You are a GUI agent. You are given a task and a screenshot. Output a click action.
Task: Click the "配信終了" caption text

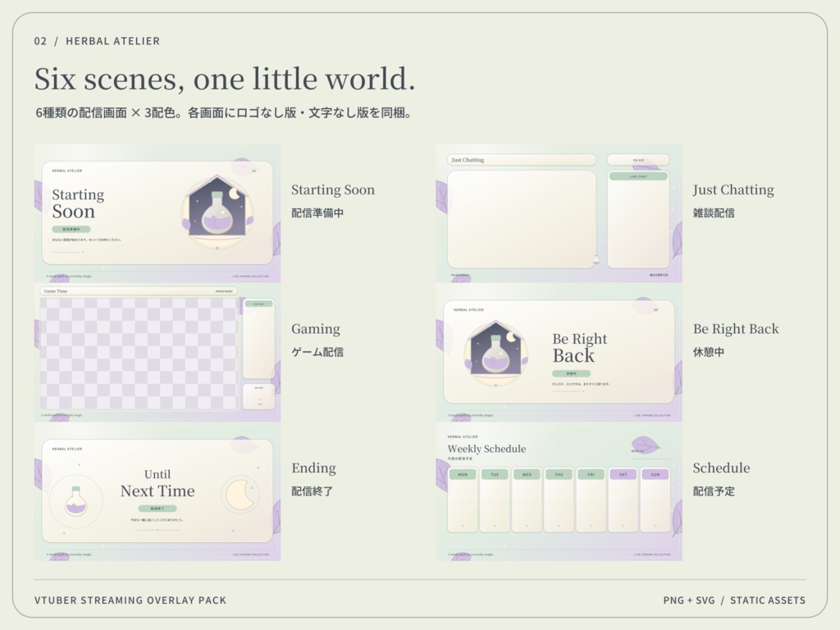[313, 491]
